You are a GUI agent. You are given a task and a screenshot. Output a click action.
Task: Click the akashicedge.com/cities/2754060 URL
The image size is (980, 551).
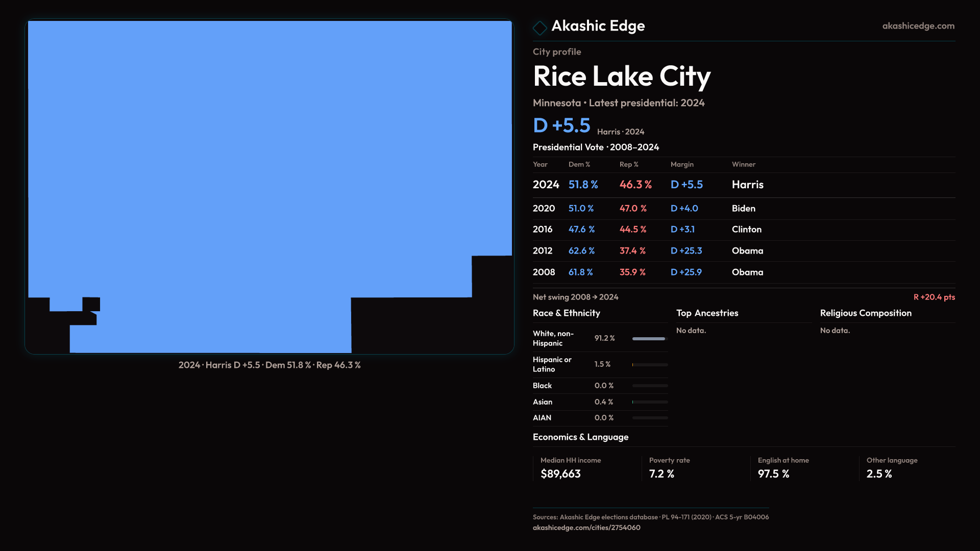[586, 528]
